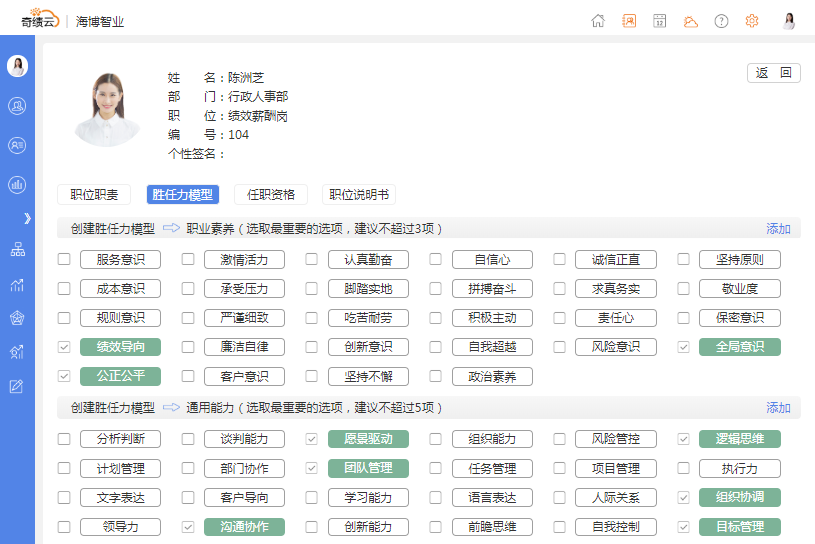The width and height of the screenshot is (815, 544).
Task: Expand the sidebar with double chevron
Action: (27, 218)
